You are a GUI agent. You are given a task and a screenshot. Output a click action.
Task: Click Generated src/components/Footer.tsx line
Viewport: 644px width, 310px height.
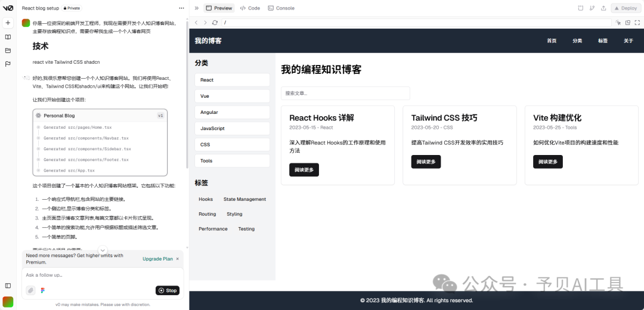(86, 159)
